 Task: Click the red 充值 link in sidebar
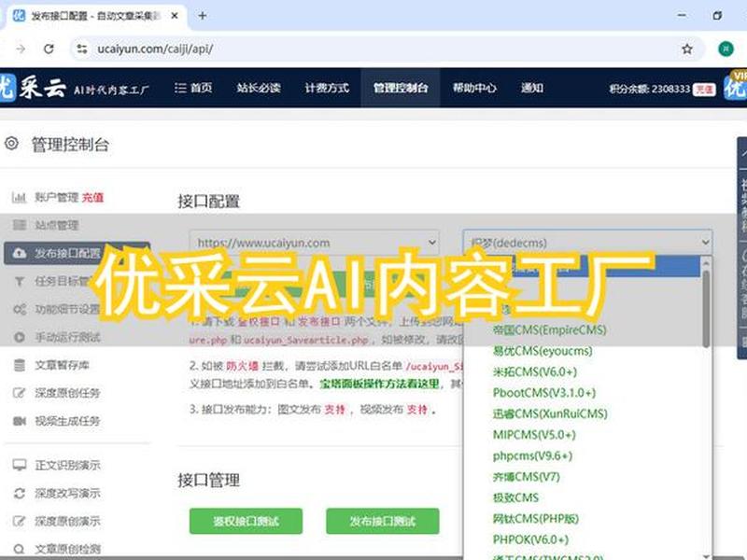(92, 197)
